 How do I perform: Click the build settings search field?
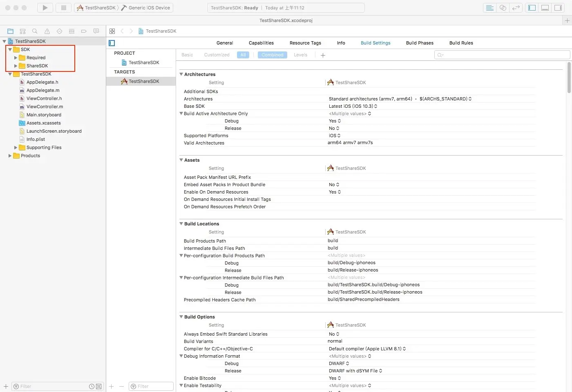click(502, 55)
